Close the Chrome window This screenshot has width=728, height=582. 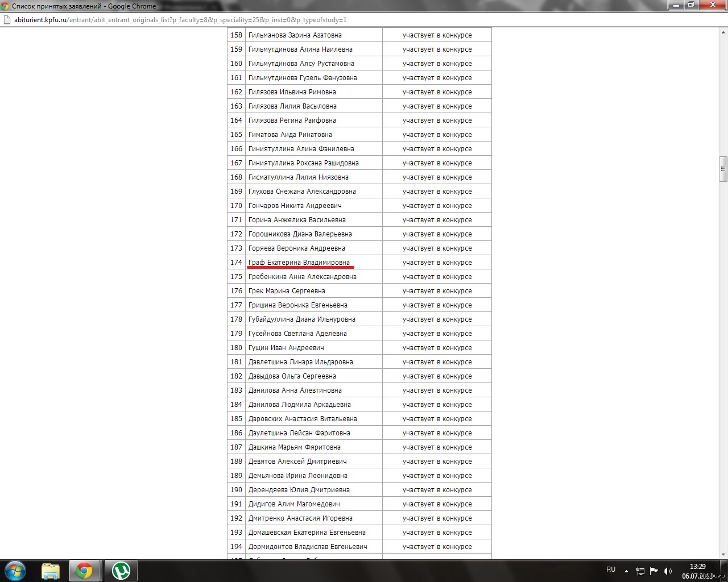(x=712, y=5)
